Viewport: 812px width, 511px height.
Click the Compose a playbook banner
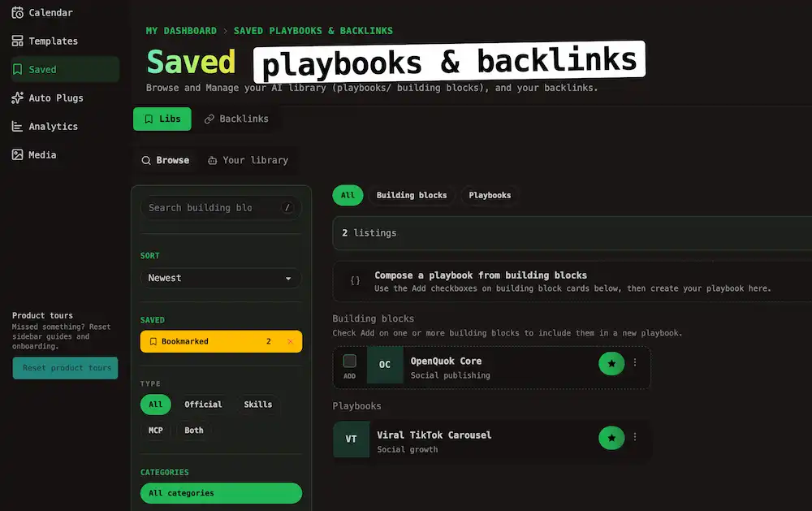(572, 281)
